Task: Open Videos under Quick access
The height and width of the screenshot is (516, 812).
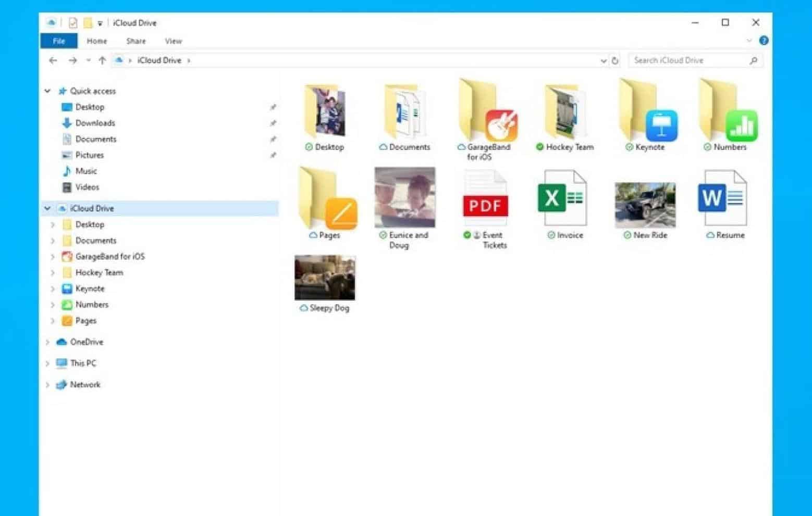Action: (87, 187)
